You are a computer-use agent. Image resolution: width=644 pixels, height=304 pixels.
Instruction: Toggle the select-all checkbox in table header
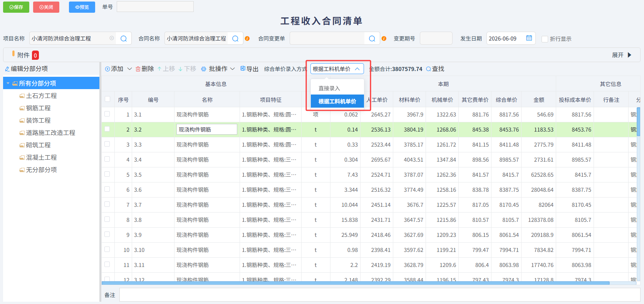point(107,99)
